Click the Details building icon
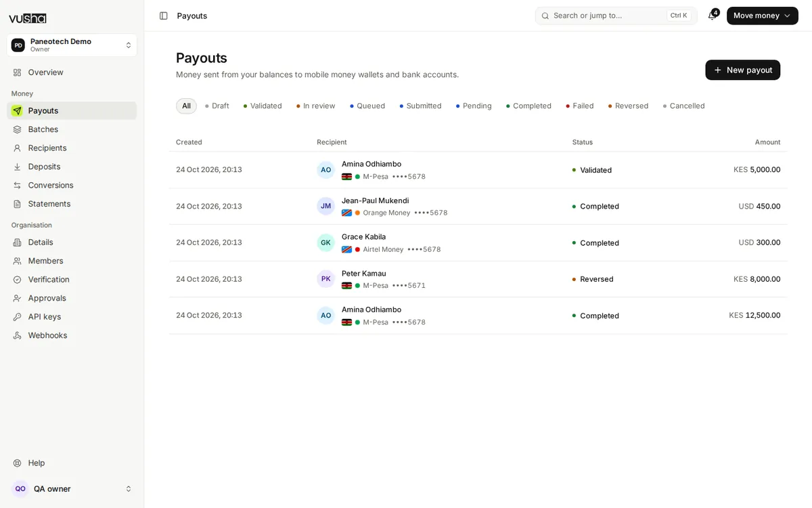 pos(17,242)
